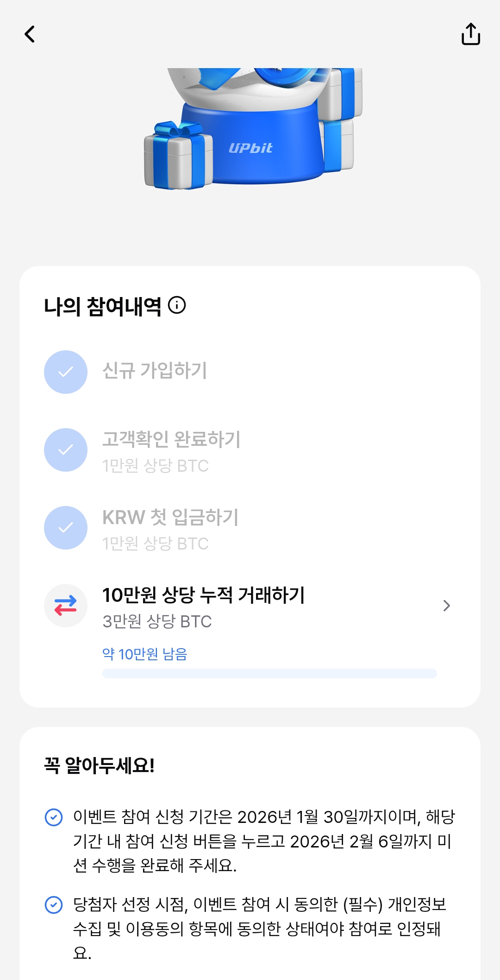Screen dimensions: 500x980
Task: Select the 신규 가입하기 mission item
Action: 155,371
